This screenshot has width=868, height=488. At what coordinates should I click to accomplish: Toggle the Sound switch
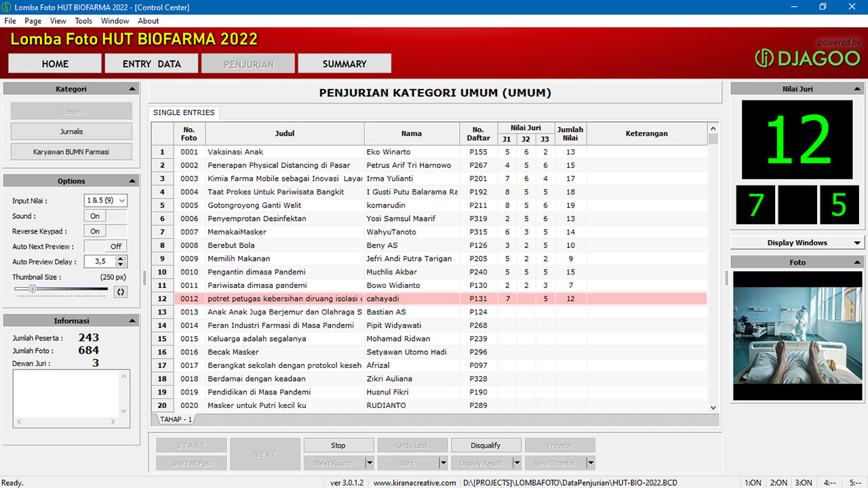[x=105, y=216]
